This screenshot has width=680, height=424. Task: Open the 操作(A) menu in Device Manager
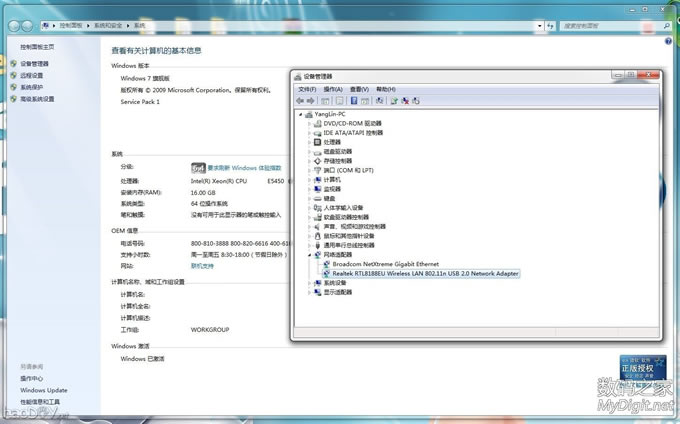click(x=332, y=89)
